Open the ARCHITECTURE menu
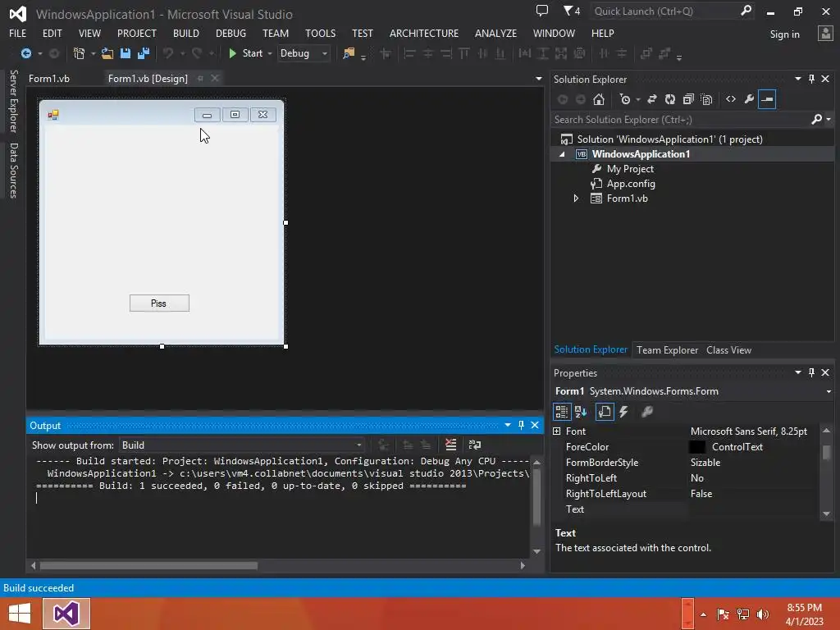The height and width of the screenshot is (630, 840). [x=424, y=33]
